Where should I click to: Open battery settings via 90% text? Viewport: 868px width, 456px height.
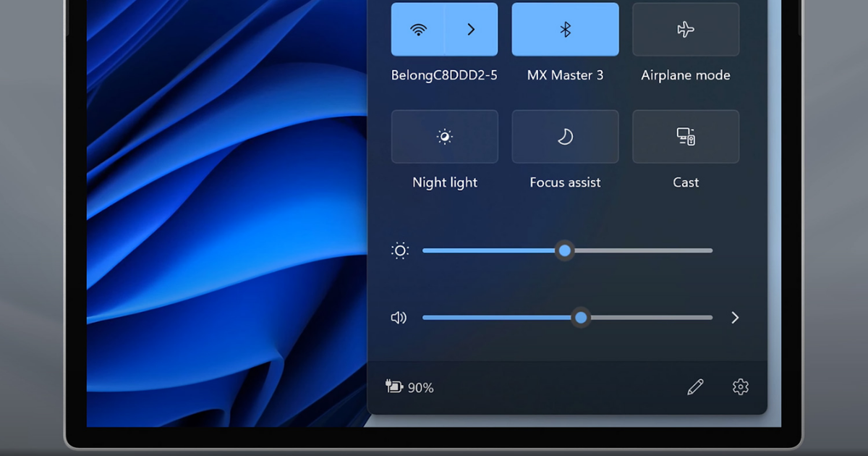tap(421, 388)
